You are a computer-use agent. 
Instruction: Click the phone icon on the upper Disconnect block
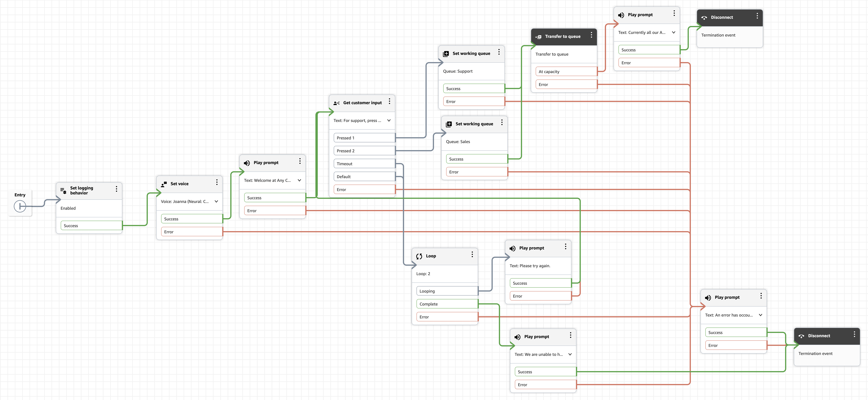click(704, 18)
